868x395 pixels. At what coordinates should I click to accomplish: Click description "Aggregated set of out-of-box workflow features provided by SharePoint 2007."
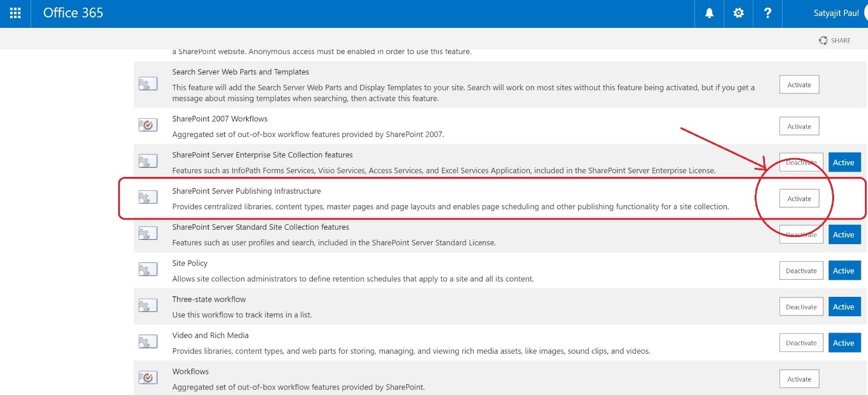tap(308, 134)
